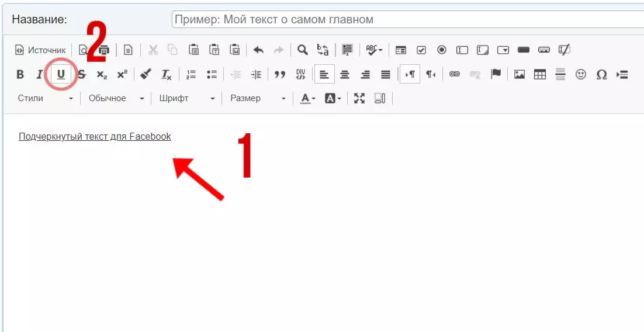Screen dimensions: 644x332
Task: Set text direction right to left
Action: click(431, 74)
